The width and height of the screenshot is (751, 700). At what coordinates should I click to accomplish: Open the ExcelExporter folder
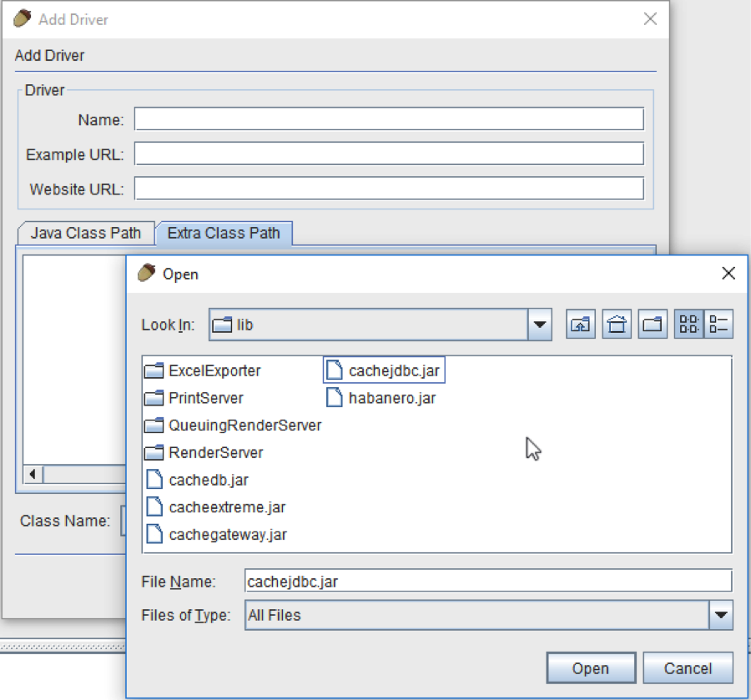[214, 370]
